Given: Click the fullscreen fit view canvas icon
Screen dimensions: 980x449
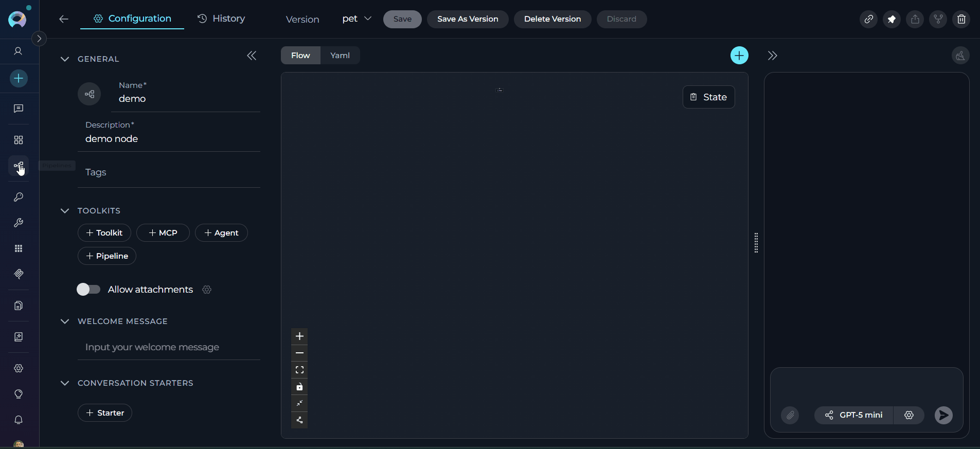Looking at the screenshot, I should (x=299, y=370).
